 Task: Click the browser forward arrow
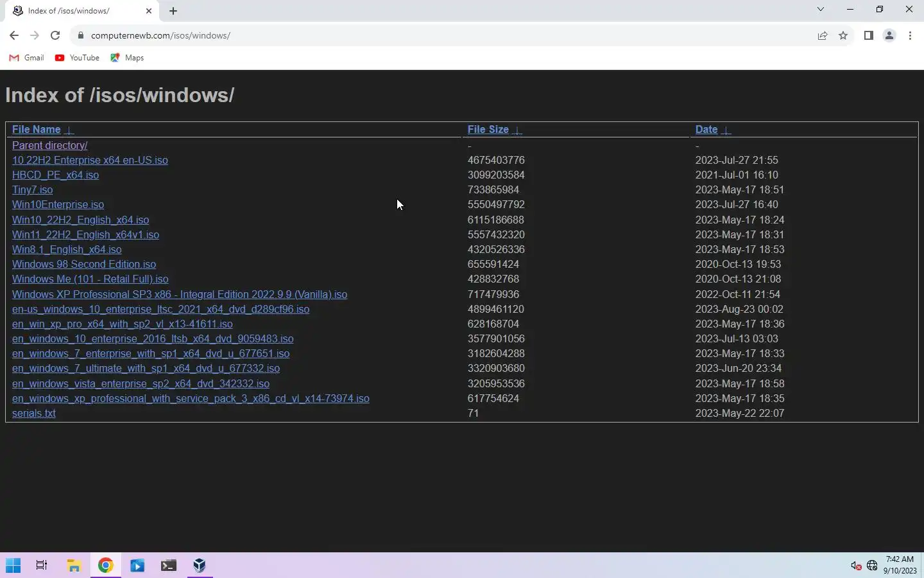35,35
